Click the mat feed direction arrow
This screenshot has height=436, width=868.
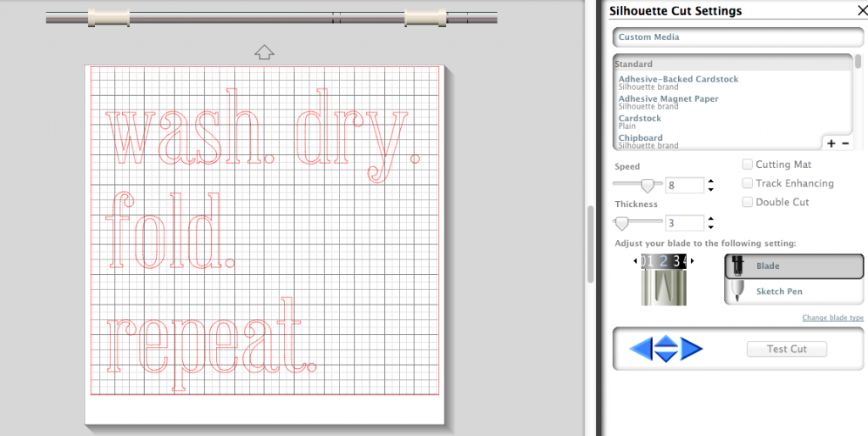264,52
